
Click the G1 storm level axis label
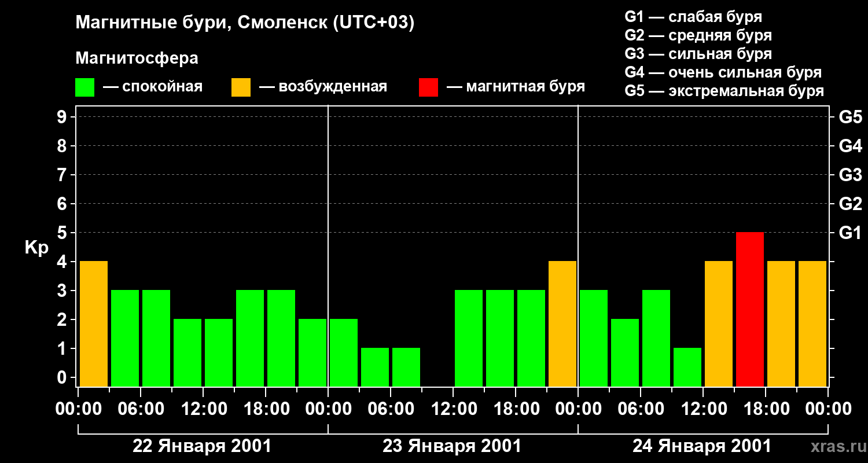coord(850,233)
